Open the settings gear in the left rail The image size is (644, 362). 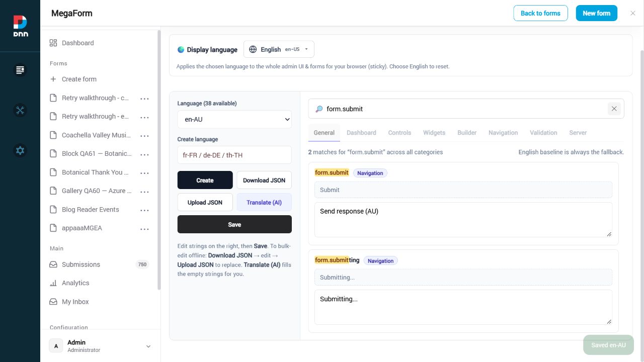tap(20, 150)
